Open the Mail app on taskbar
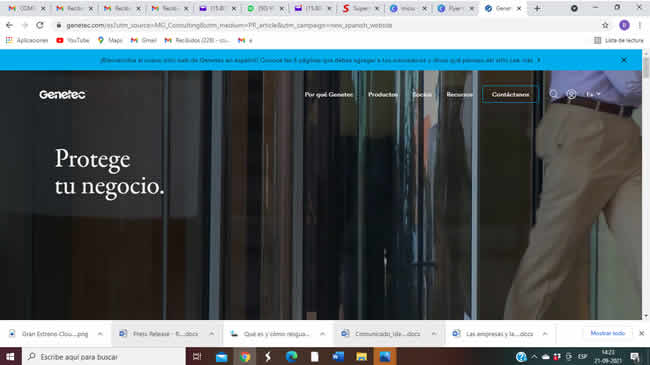The image size is (650, 365). point(221,357)
